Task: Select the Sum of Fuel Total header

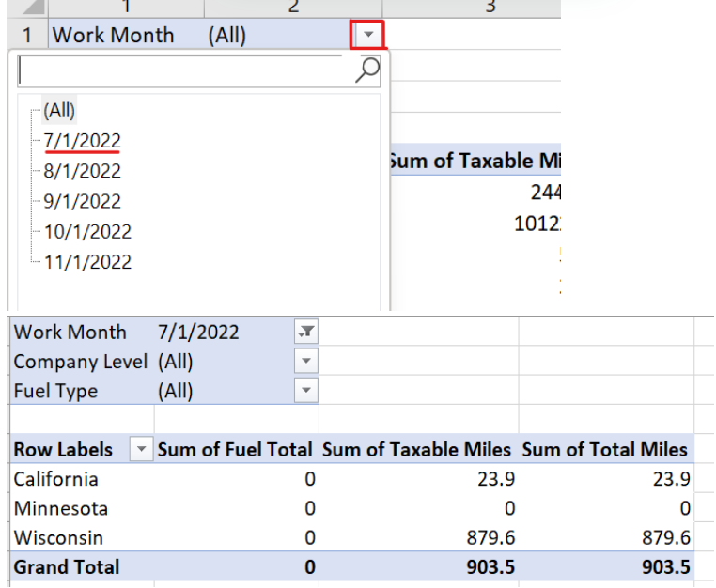Action: pos(235,450)
